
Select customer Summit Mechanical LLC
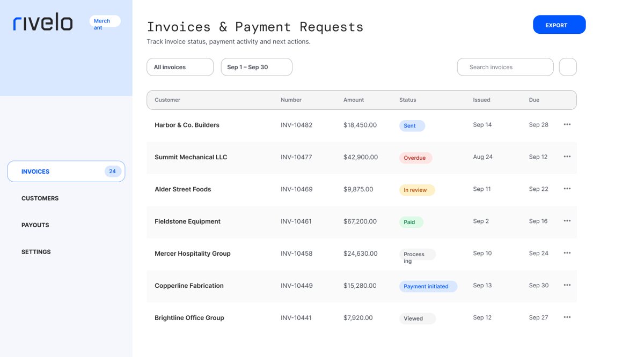click(x=191, y=157)
